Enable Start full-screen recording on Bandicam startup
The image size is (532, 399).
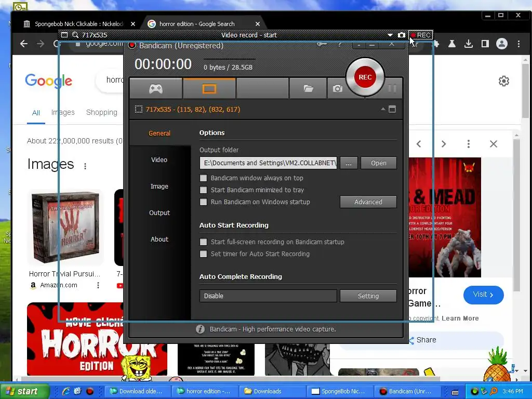pyautogui.click(x=203, y=242)
